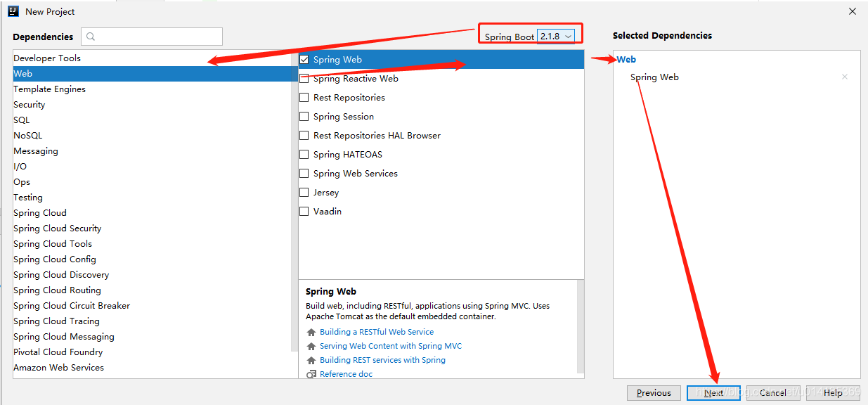Screen dimensions: 868x405
Task: Click the Previous button
Action: click(x=654, y=393)
